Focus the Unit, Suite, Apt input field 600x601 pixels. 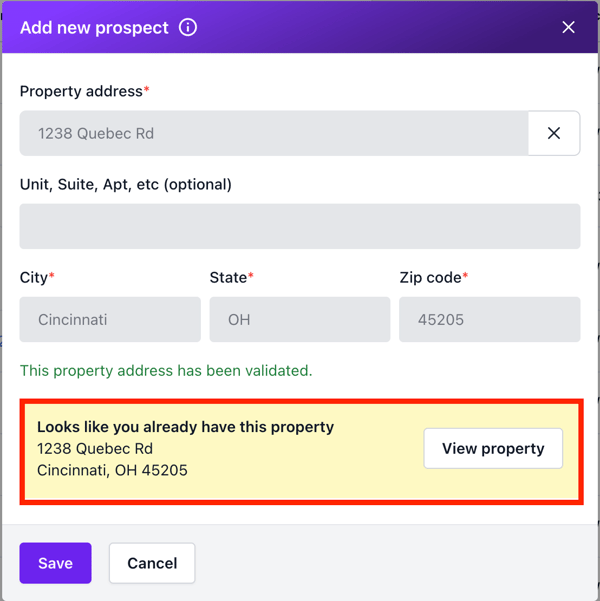point(300,226)
